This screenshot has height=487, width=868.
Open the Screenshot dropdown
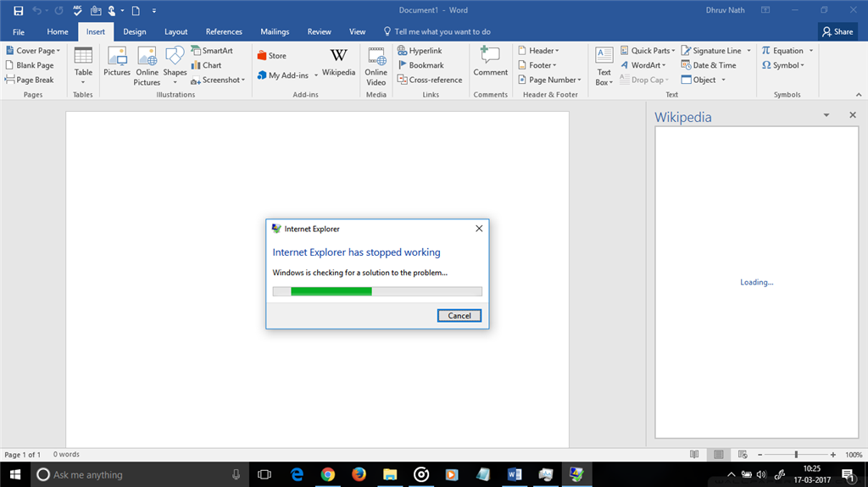coord(243,80)
